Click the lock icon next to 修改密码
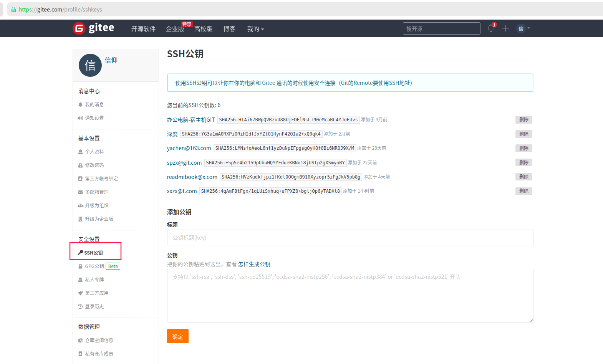 pos(80,165)
